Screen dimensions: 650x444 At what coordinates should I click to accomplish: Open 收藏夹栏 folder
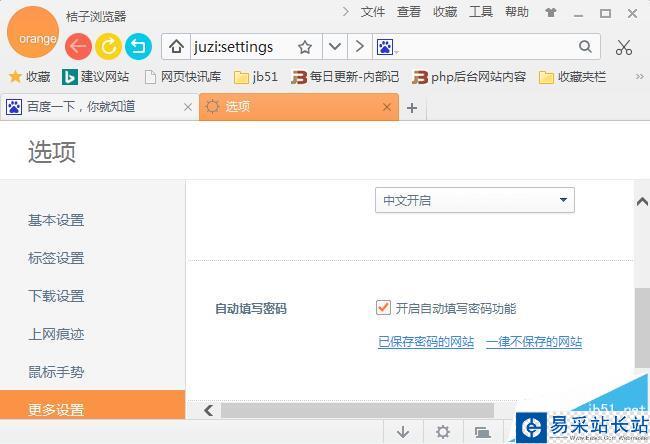(572, 77)
